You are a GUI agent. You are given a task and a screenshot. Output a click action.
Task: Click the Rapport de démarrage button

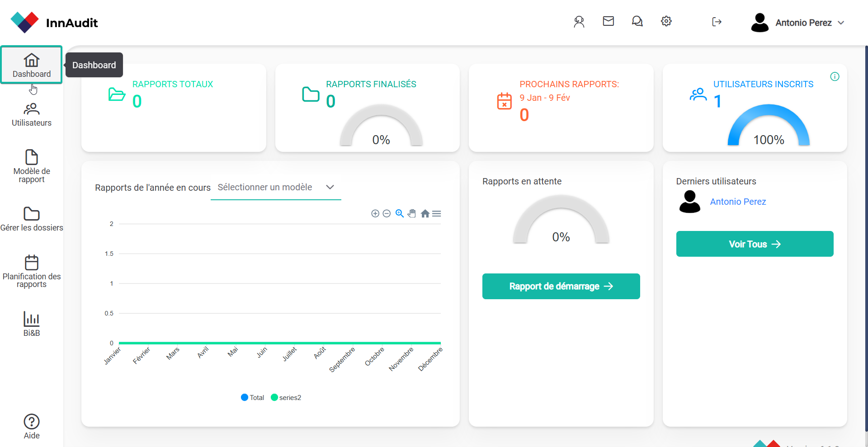point(561,286)
